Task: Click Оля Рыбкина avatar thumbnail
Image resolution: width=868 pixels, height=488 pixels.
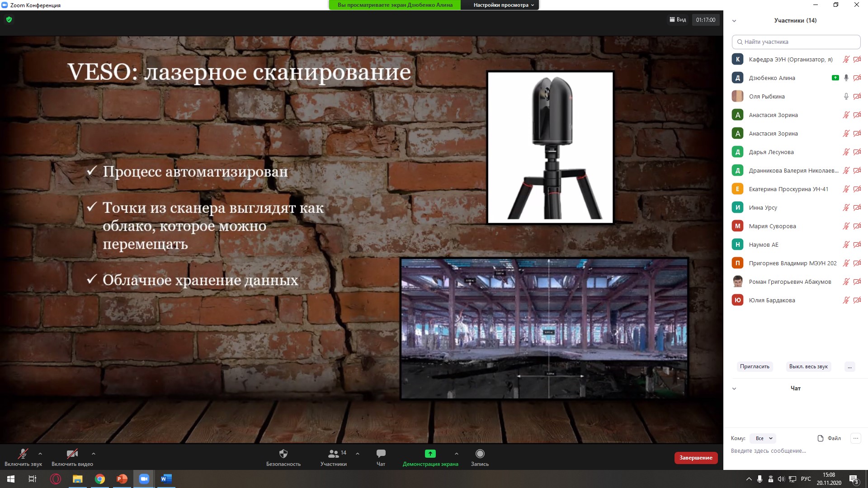Action: click(x=737, y=96)
